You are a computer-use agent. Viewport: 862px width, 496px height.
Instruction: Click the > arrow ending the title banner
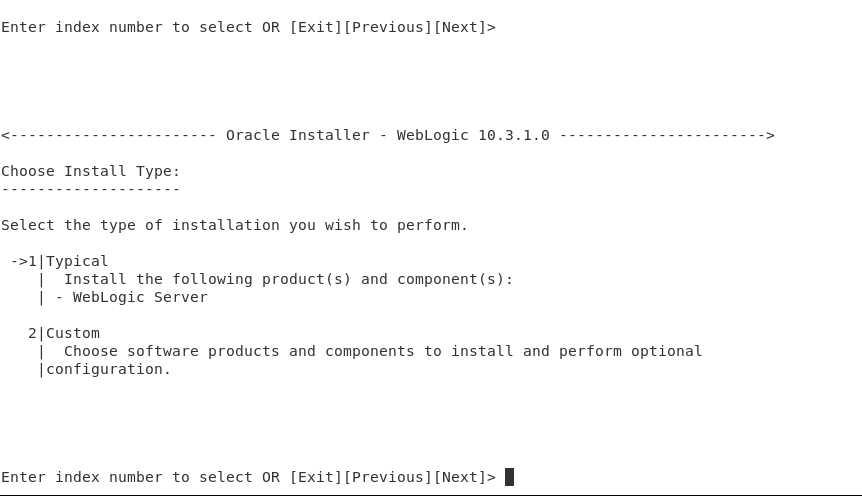click(x=770, y=135)
